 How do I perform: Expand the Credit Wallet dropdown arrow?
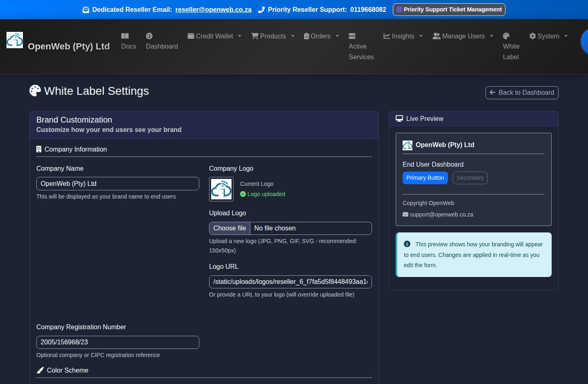[240, 36]
